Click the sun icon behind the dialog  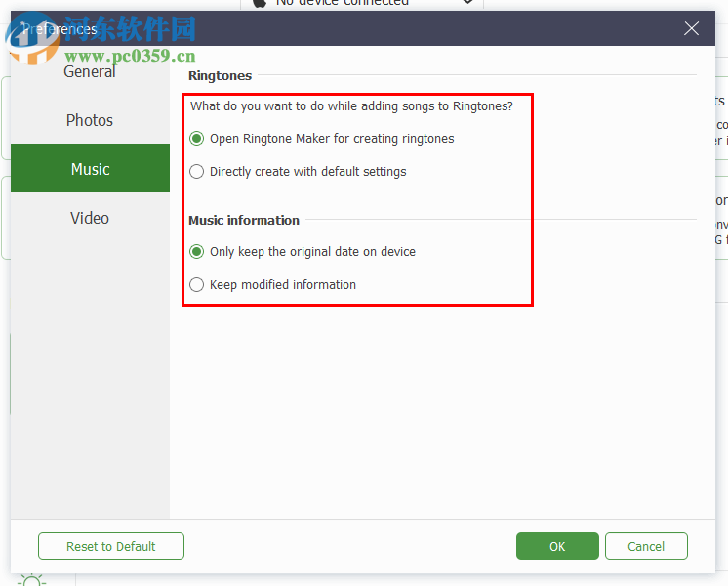pos(31,580)
